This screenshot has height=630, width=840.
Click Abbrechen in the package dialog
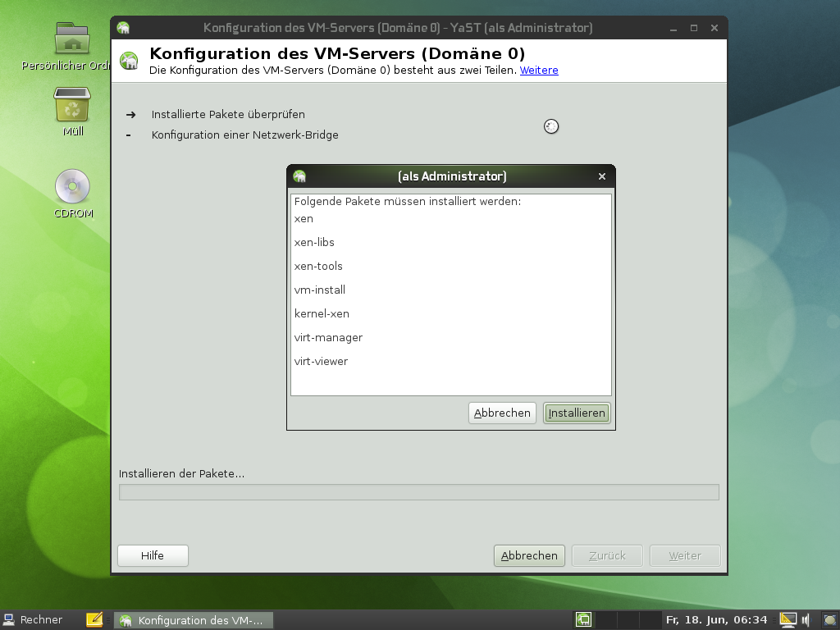click(502, 413)
